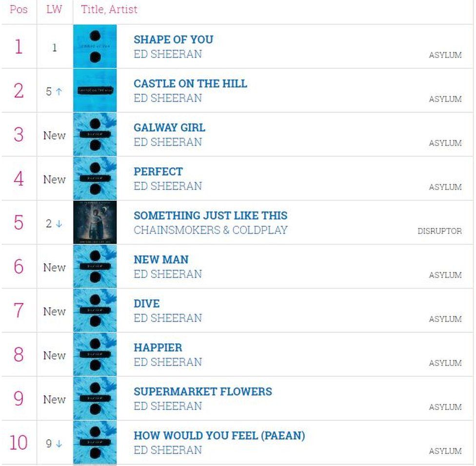The width and height of the screenshot is (476, 466).
Task: Open Shape of You album artwork
Action: point(95,46)
